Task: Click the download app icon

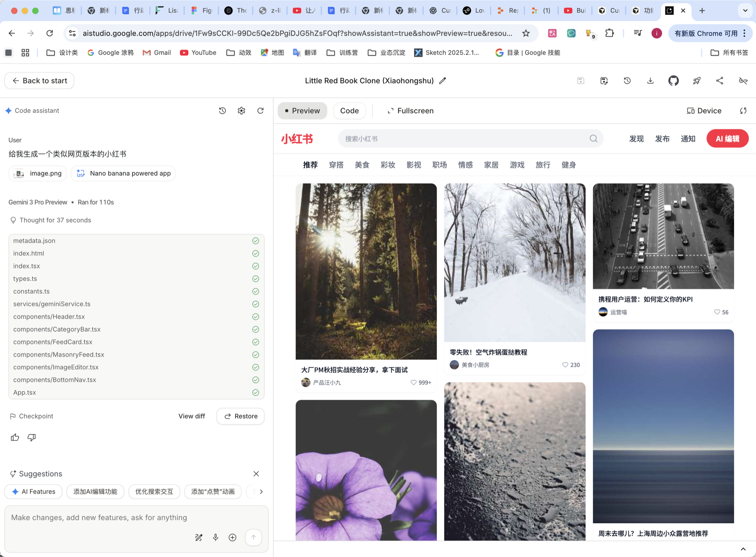Action: coord(650,81)
